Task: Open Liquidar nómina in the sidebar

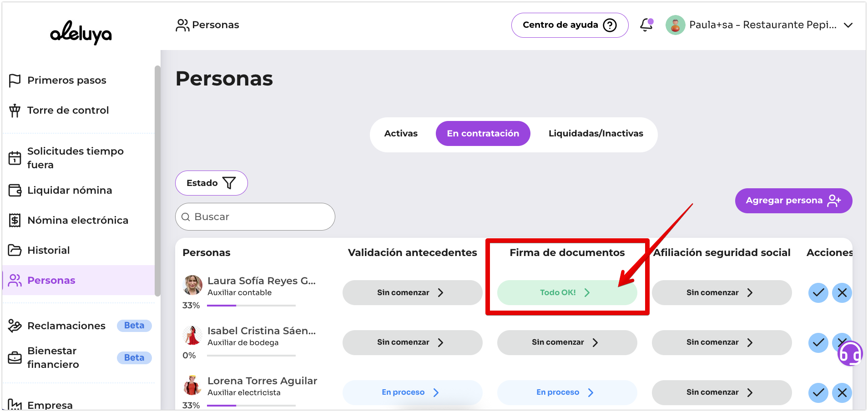Action: (x=70, y=191)
